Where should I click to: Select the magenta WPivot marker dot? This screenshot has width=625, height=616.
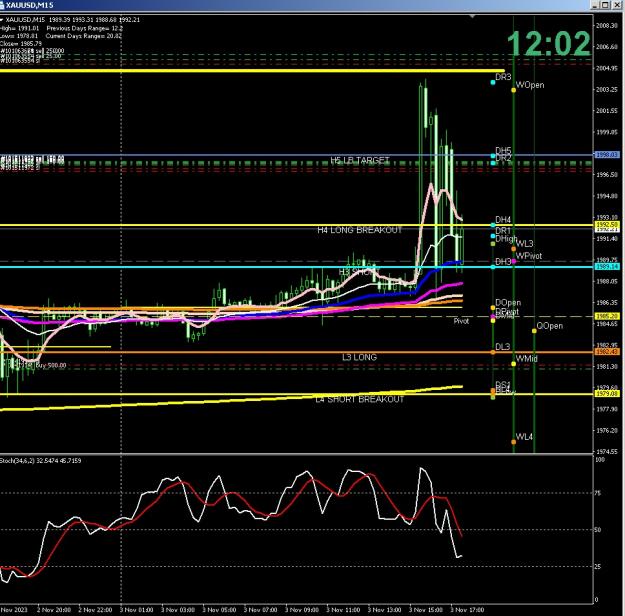[513, 261]
